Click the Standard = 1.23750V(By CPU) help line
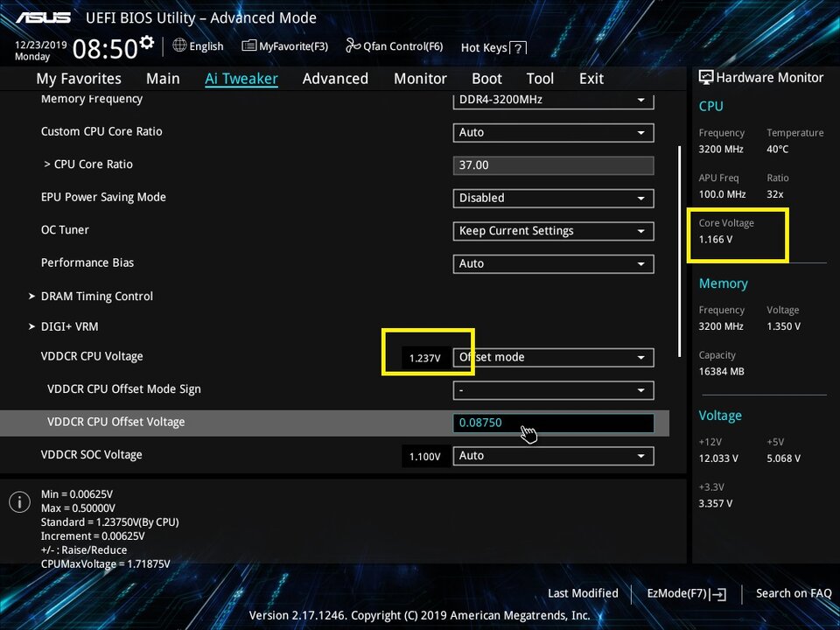Image resolution: width=840 pixels, height=630 pixels. coord(110,522)
